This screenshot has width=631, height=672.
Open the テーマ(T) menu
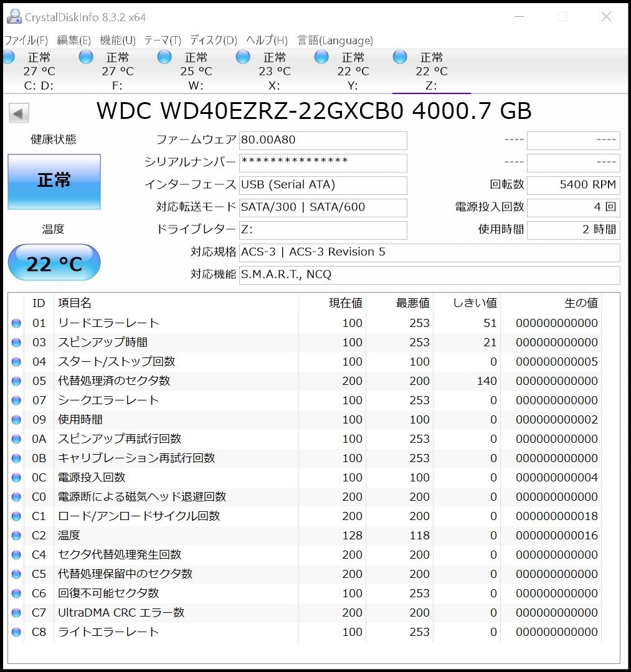163,40
